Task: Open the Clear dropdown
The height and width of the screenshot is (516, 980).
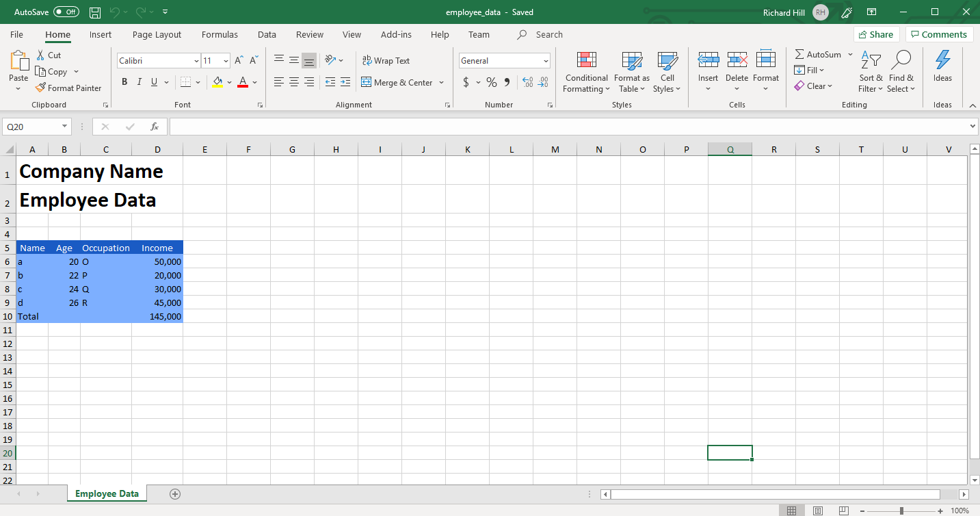Action: tap(813, 86)
